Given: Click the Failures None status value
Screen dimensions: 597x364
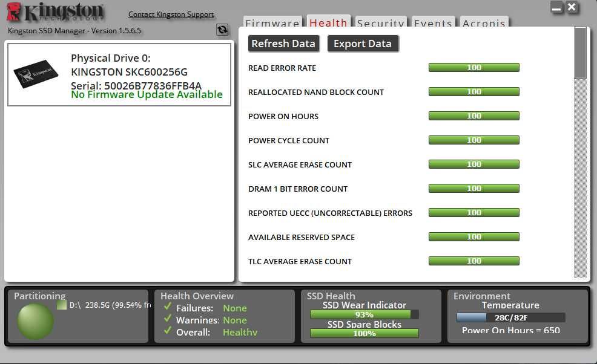Looking at the screenshot, I should coord(234,308).
